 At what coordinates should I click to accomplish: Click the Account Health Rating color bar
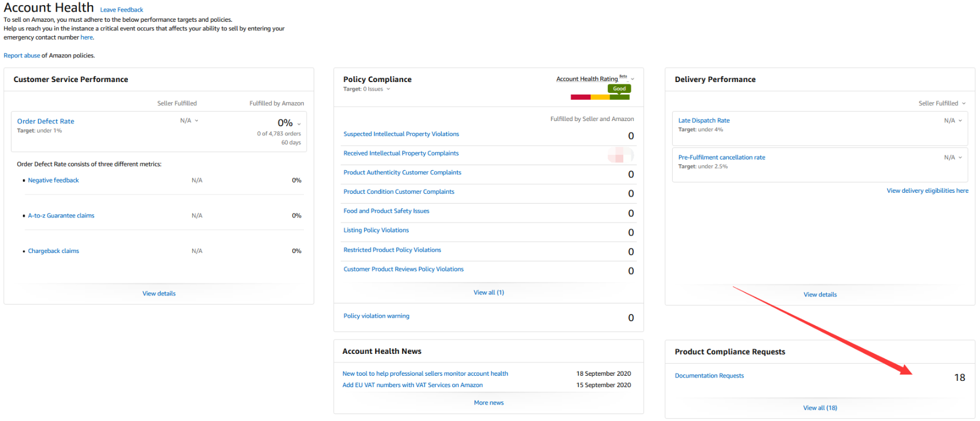pyautogui.click(x=600, y=97)
